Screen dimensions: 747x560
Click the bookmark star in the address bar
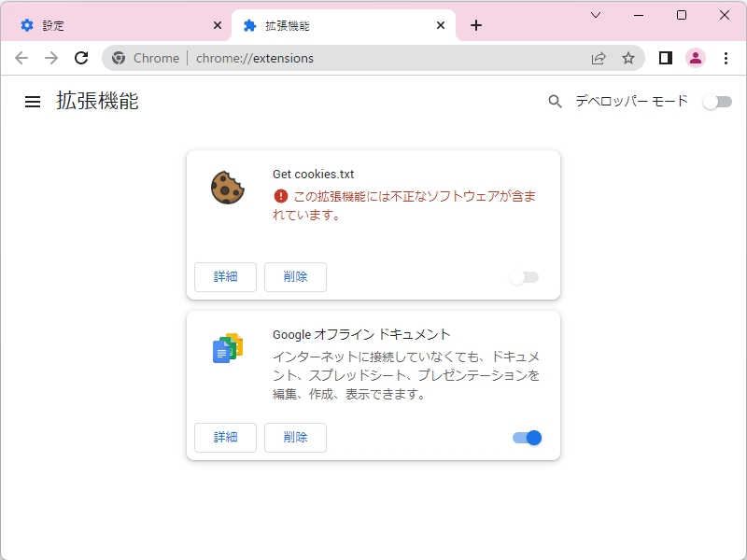pos(627,58)
